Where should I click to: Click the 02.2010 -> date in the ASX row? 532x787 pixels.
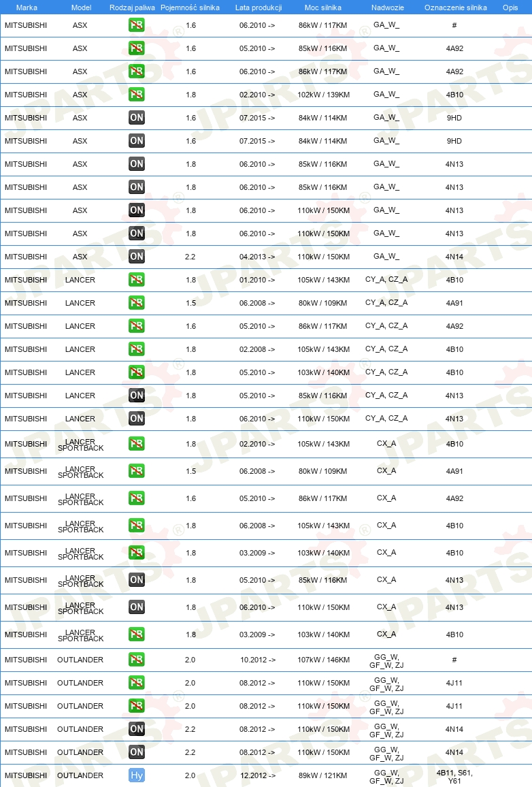point(257,95)
